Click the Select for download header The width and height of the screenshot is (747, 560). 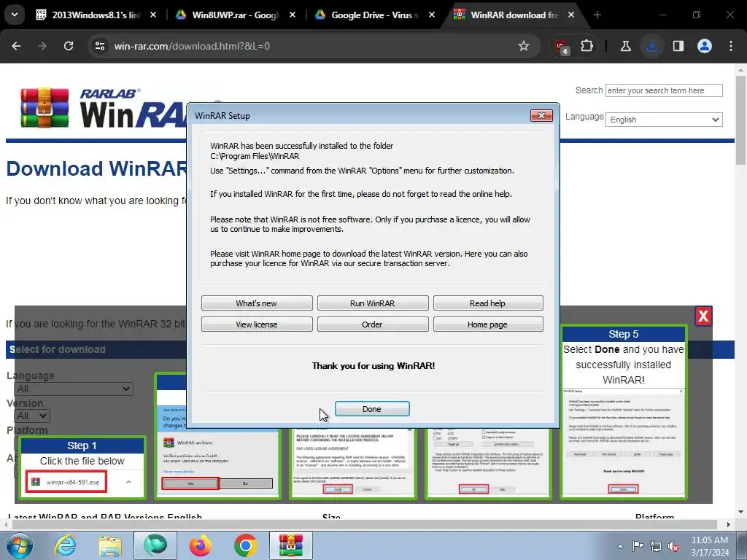[x=58, y=349]
